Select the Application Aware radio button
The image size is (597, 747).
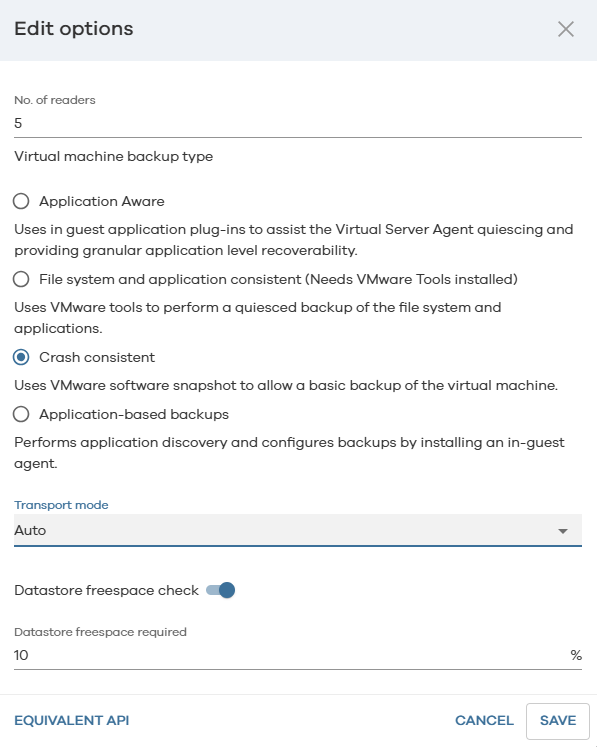[x=21, y=201]
